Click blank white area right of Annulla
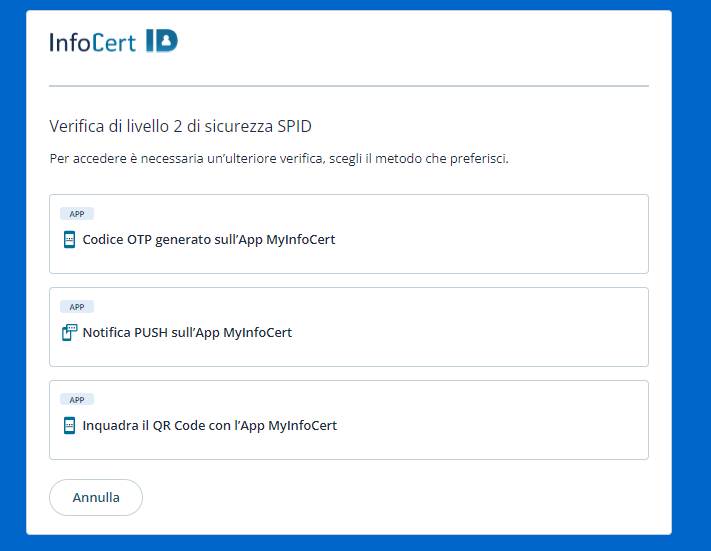Image resolution: width=711 pixels, height=551 pixels. [x=400, y=497]
